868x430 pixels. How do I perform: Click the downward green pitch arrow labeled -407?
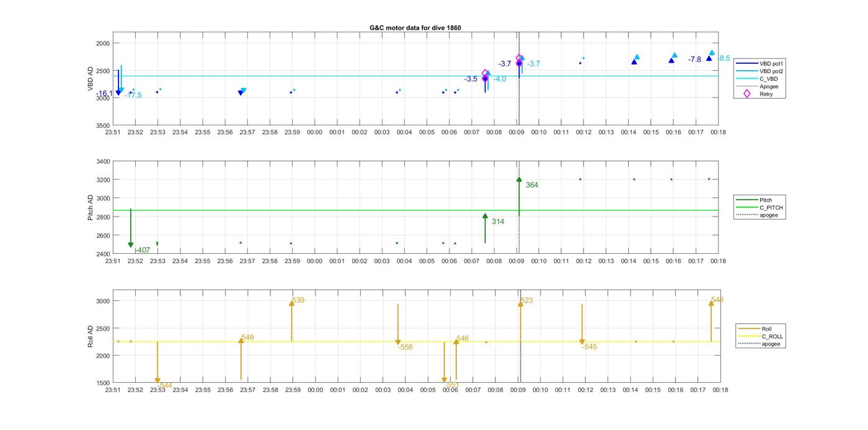pyautogui.click(x=131, y=228)
